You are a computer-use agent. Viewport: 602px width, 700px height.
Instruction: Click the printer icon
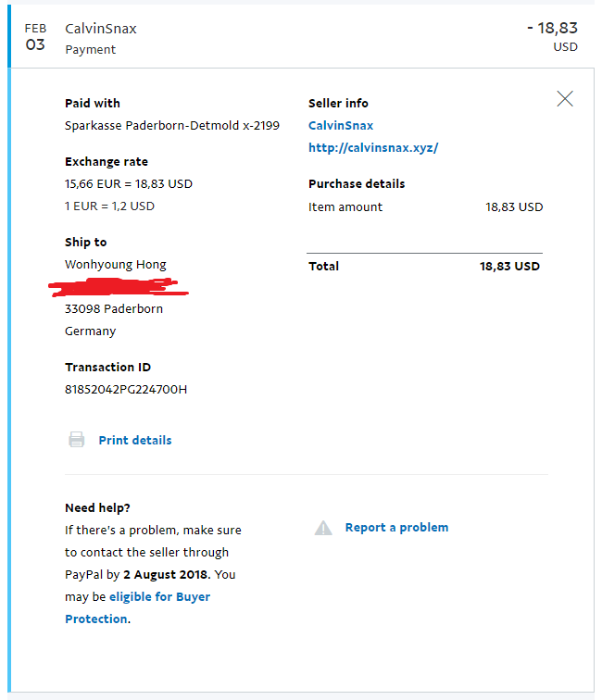click(x=76, y=440)
